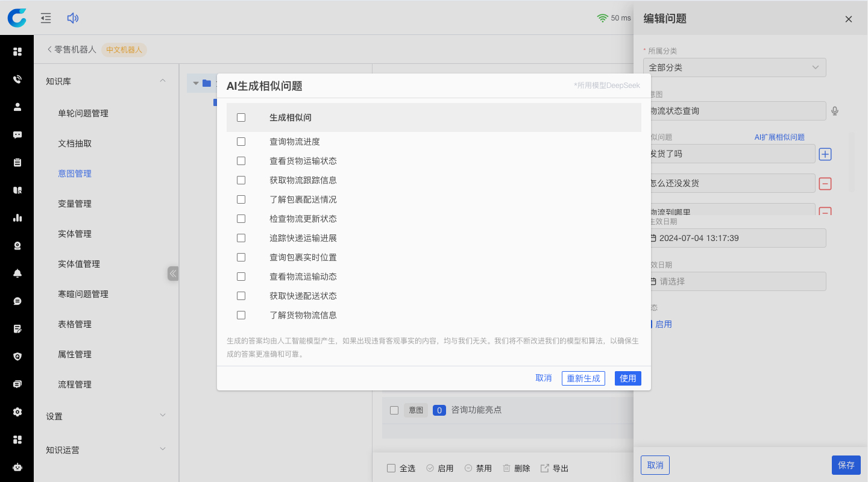Click the 禁用 disable button in bottom bar

pos(478,468)
